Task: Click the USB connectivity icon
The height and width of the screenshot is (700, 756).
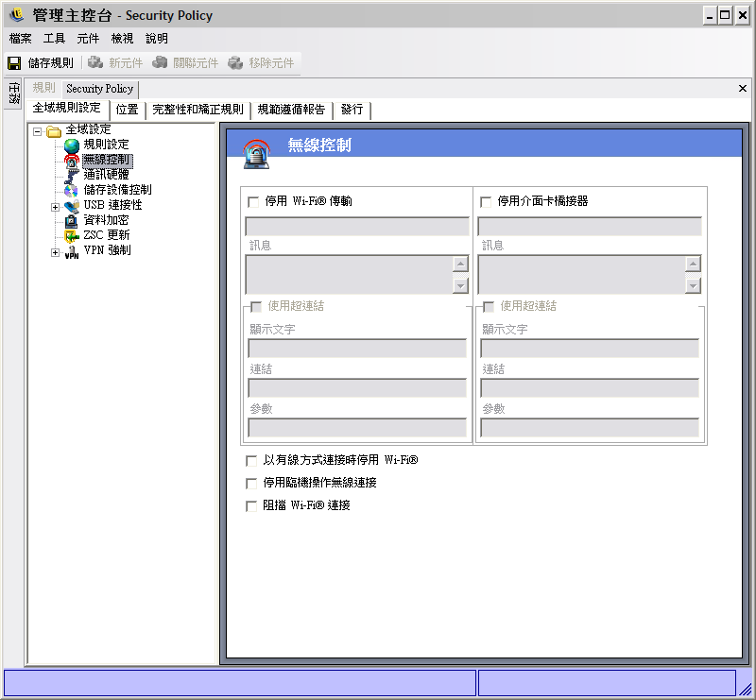Action: coord(72,205)
